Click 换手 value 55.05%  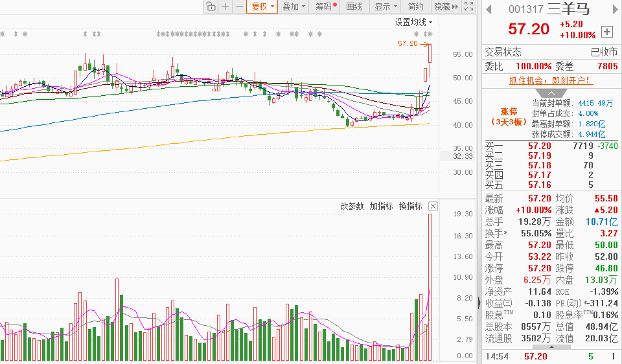pyautogui.click(x=536, y=233)
